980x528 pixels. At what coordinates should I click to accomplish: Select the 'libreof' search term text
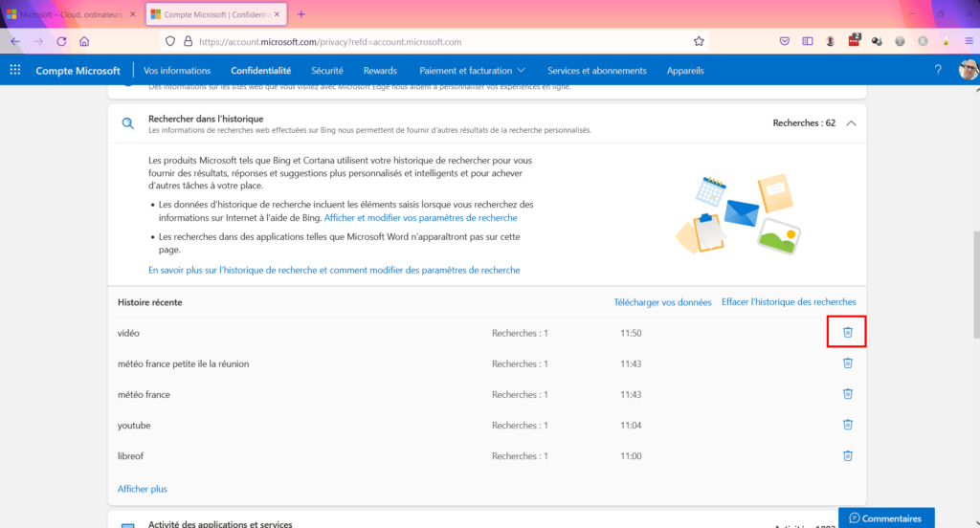coord(130,456)
